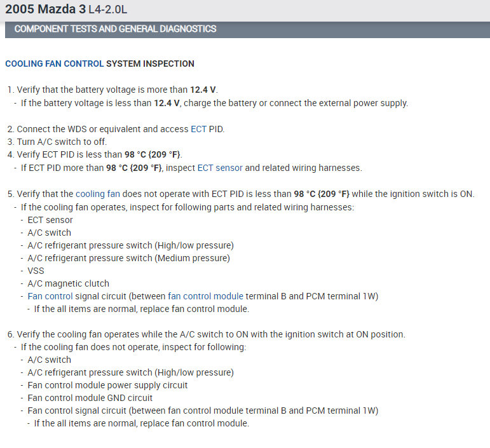Click Fan control module GND circuit item

(90, 398)
